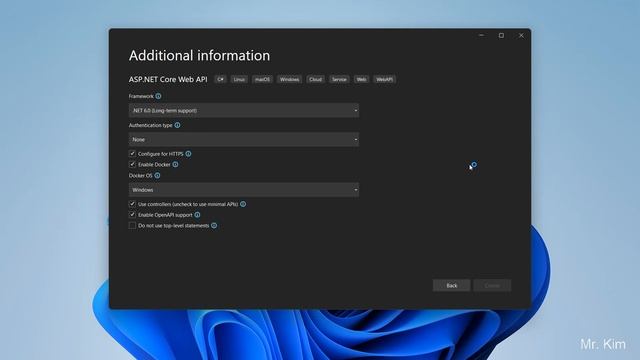This screenshot has width=640, height=360.
Task: Open the Framework dropdown (.NET 6.0)
Action: pyautogui.click(x=244, y=110)
